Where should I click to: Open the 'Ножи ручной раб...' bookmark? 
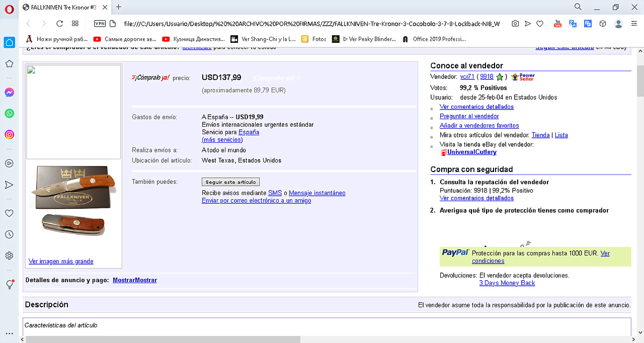(x=57, y=39)
